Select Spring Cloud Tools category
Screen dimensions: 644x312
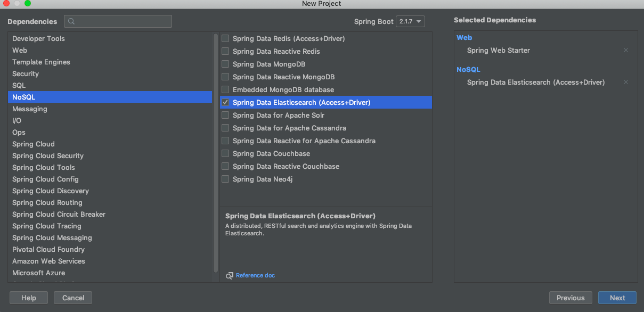tap(110, 167)
